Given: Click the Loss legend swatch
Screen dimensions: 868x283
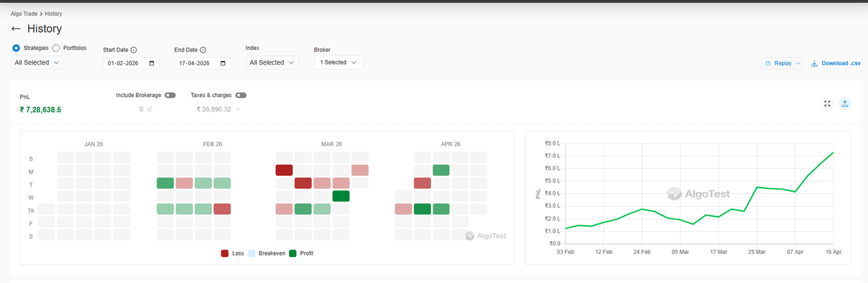Looking at the screenshot, I should pyautogui.click(x=226, y=253).
